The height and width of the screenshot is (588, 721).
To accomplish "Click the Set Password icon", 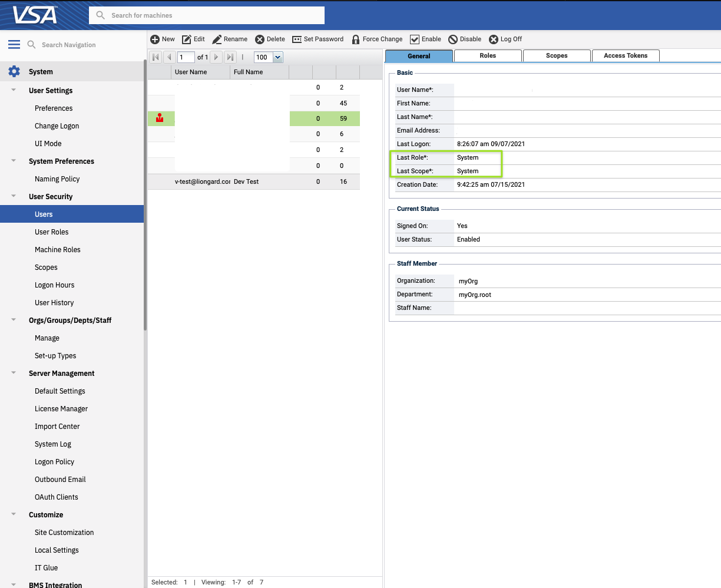I will click(297, 39).
